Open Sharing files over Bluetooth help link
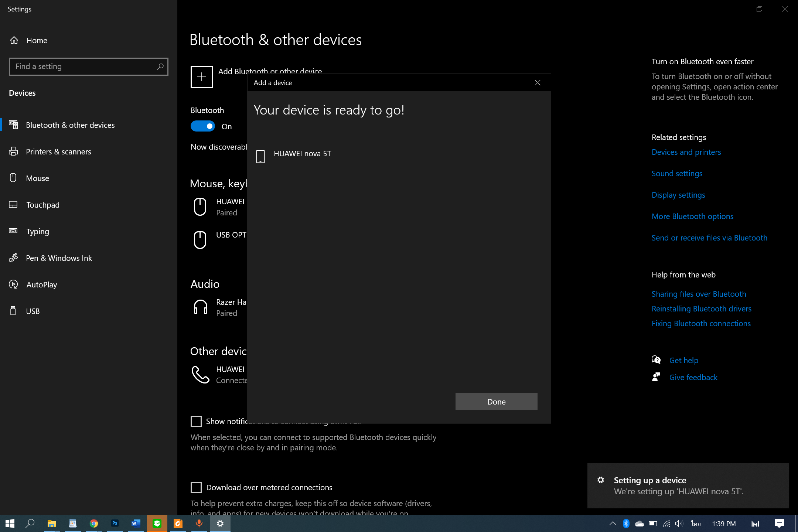The height and width of the screenshot is (532, 798). (x=699, y=294)
